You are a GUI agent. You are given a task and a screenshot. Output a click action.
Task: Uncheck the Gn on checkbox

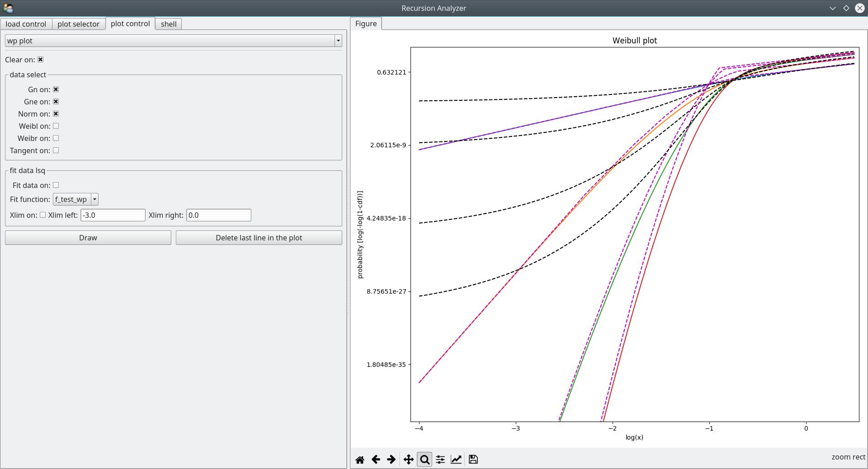pyautogui.click(x=56, y=89)
